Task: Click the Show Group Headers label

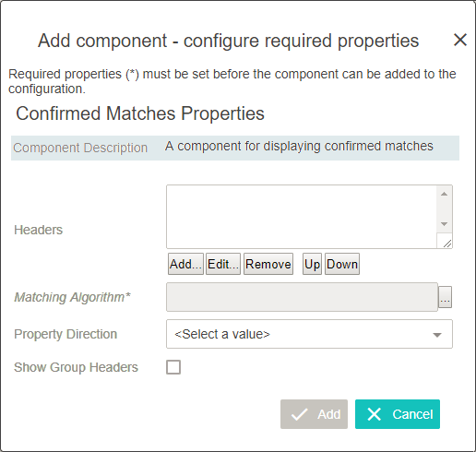Action: [76, 367]
